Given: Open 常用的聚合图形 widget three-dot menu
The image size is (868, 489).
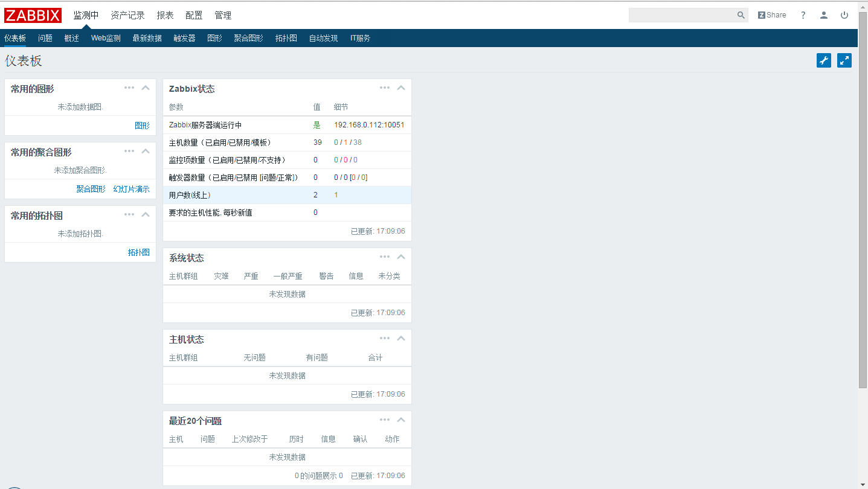Looking at the screenshot, I should pyautogui.click(x=129, y=151).
